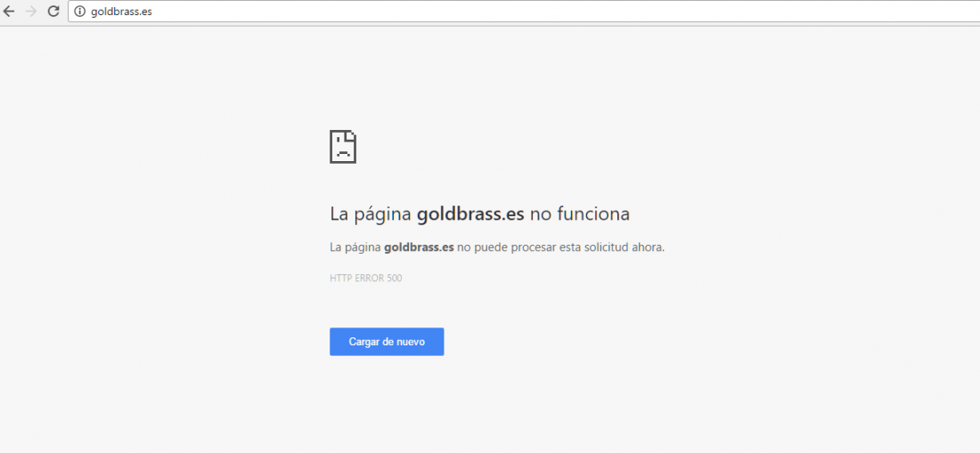The width and height of the screenshot is (980, 453).
Task: Select the HTTP ERROR 500 text
Action: [365, 279]
